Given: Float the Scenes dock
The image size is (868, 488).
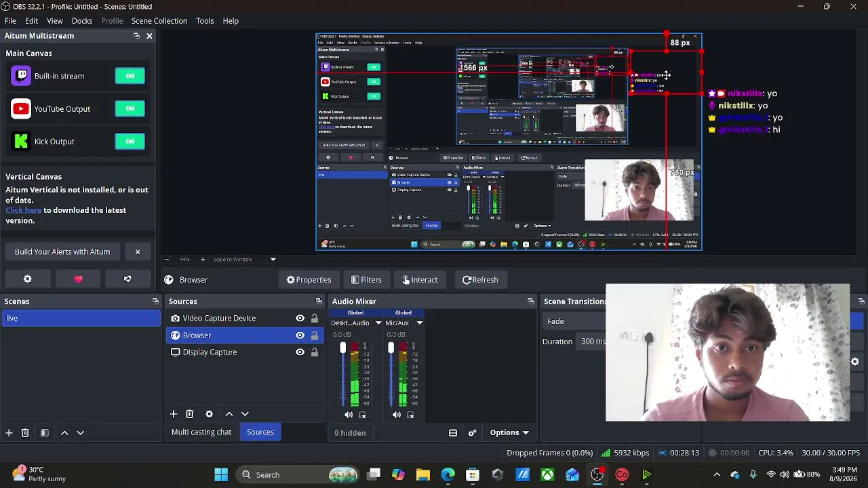Looking at the screenshot, I should click(155, 302).
